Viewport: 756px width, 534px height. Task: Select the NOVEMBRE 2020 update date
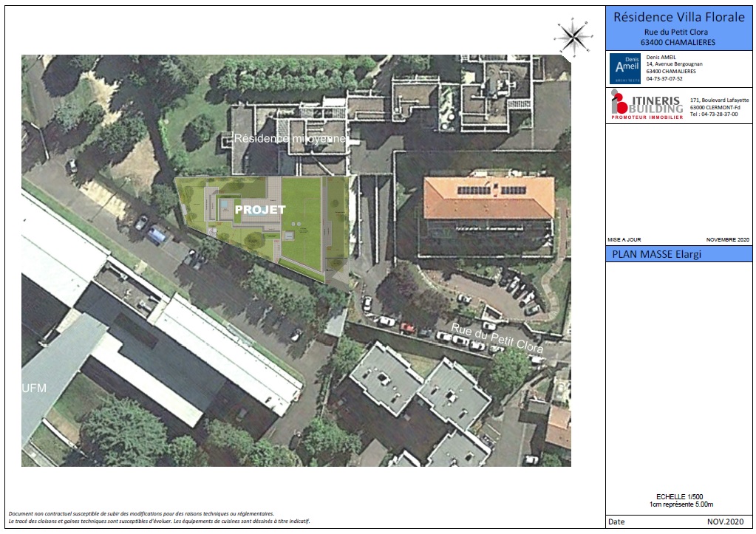coord(727,241)
